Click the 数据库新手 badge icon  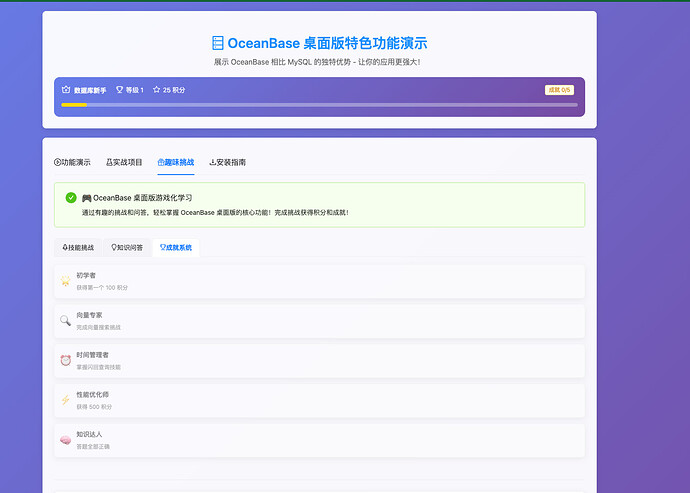(x=66, y=90)
